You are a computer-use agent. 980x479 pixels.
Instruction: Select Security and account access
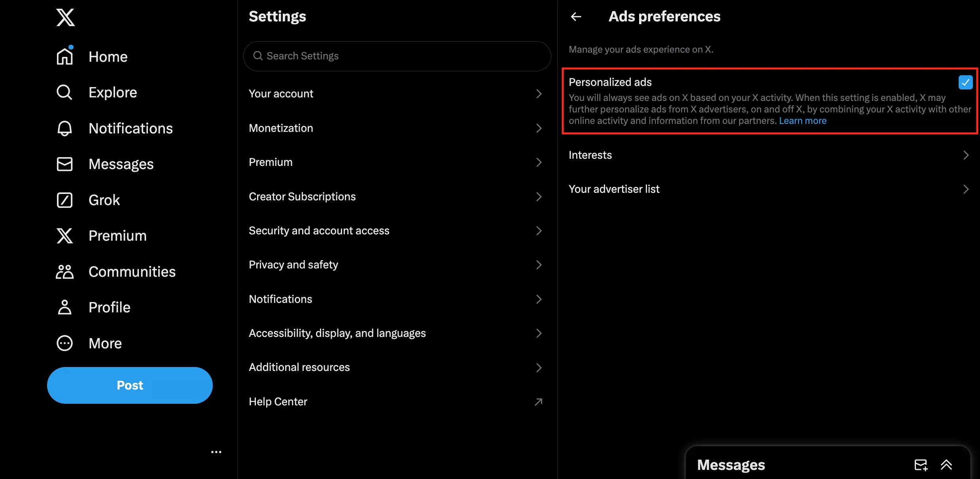tap(395, 231)
